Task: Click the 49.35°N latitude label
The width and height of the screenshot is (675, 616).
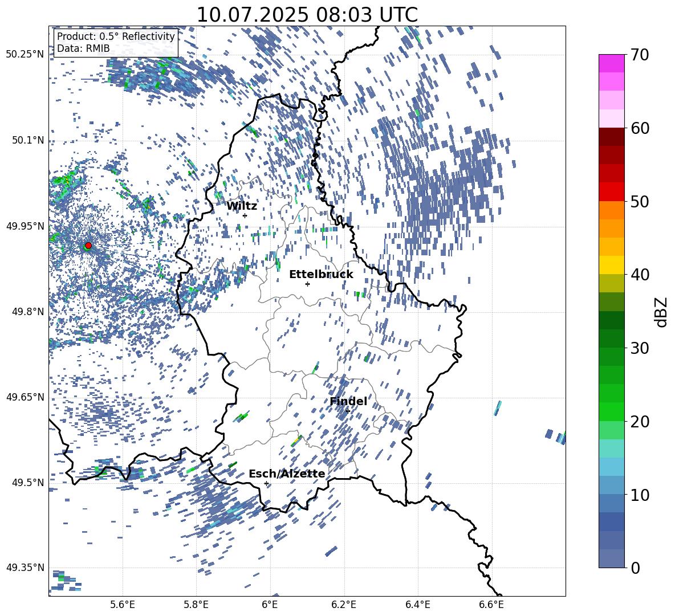Action: coord(25,568)
